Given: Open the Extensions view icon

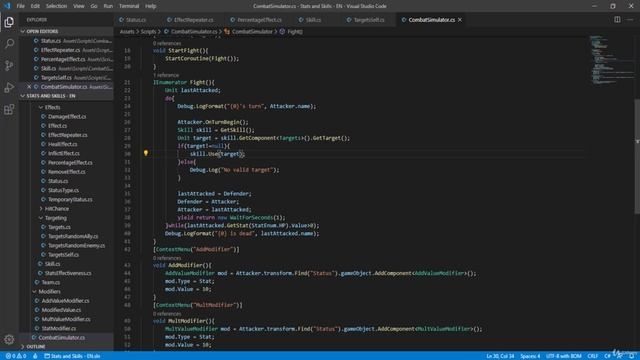Looking at the screenshot, I should (x=9, y=109).
